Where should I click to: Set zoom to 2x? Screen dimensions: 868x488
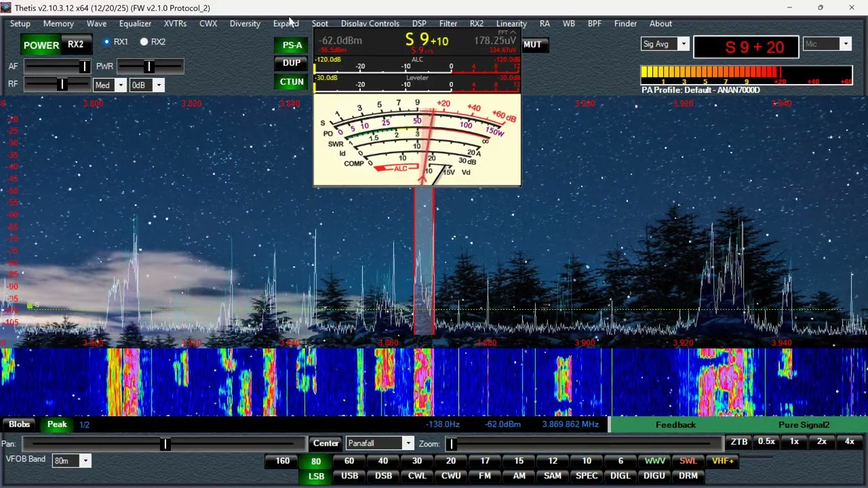[822, 442]
